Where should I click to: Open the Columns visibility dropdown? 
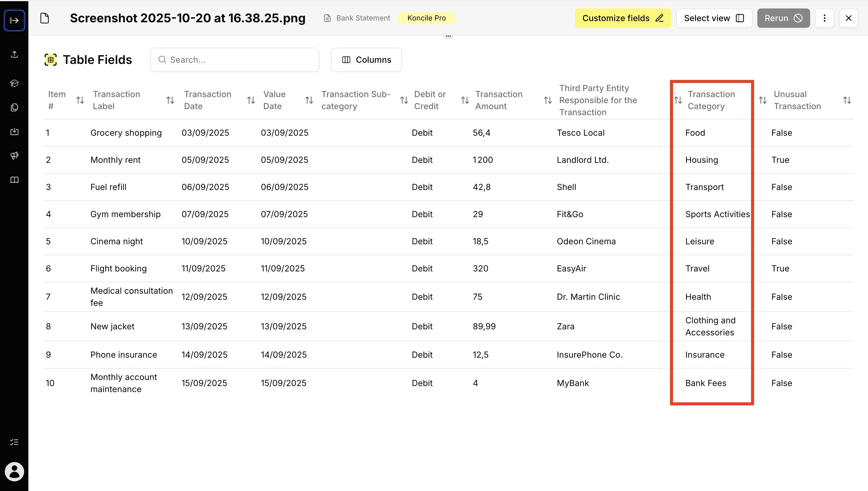[x=366, y=60]
